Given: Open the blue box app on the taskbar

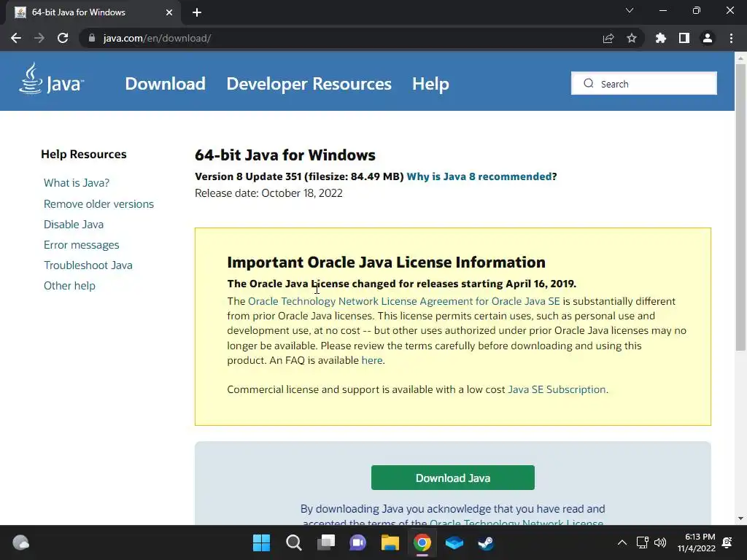Looking at the screenshot, I should pyautogui.click(x=454, y=542).
